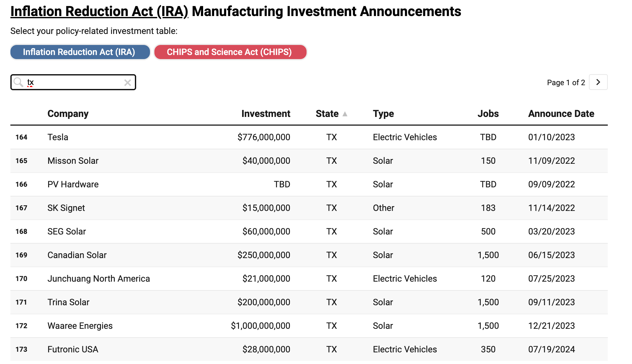The height and width of the screenshot is (364, 632).
Task: Switch to CHIPS and Science Act table
Action: pos(230,52)
